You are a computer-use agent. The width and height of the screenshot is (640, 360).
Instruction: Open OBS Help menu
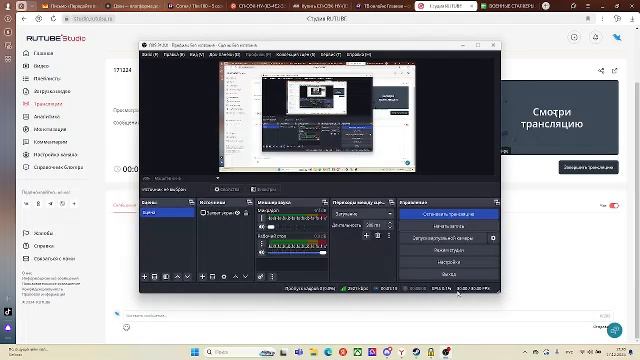(x=359, y=54)
